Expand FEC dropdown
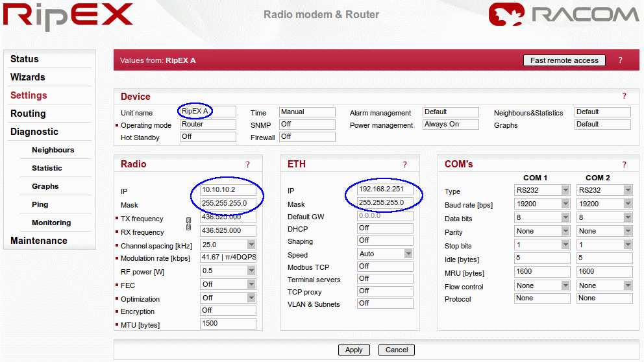 (251, 284)
